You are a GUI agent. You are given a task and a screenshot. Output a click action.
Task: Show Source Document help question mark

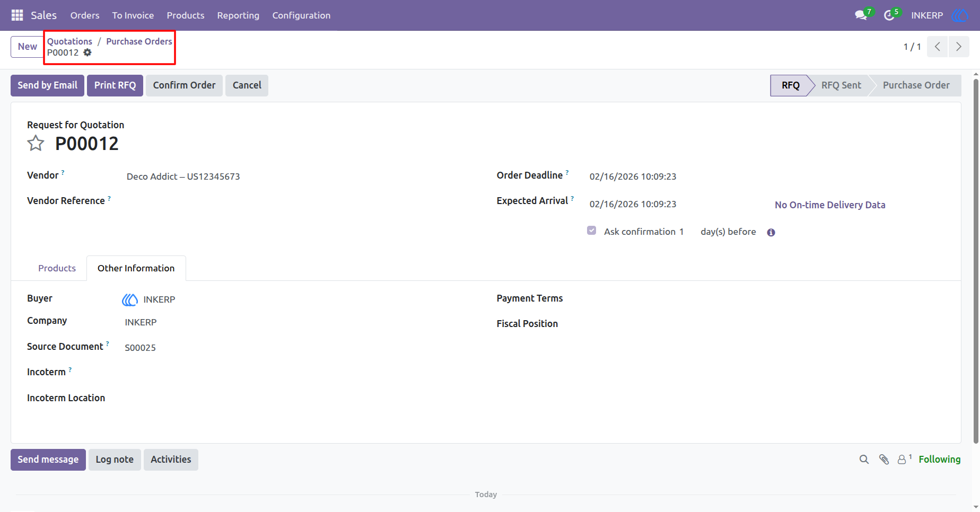[108, 343]
